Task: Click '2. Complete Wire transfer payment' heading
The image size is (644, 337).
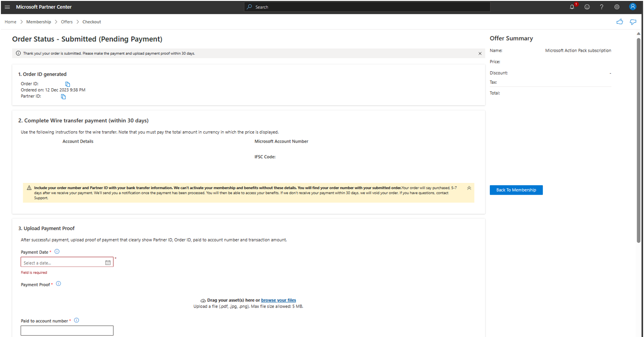Action: 83,121
